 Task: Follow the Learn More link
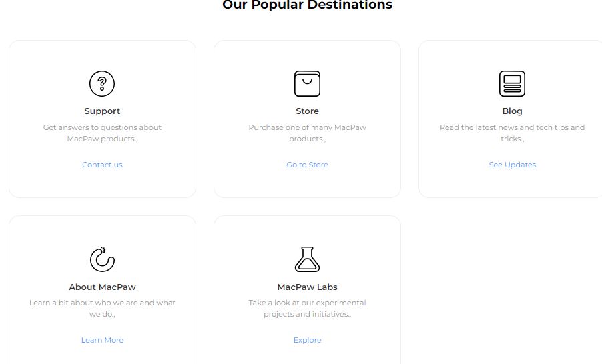102,340
